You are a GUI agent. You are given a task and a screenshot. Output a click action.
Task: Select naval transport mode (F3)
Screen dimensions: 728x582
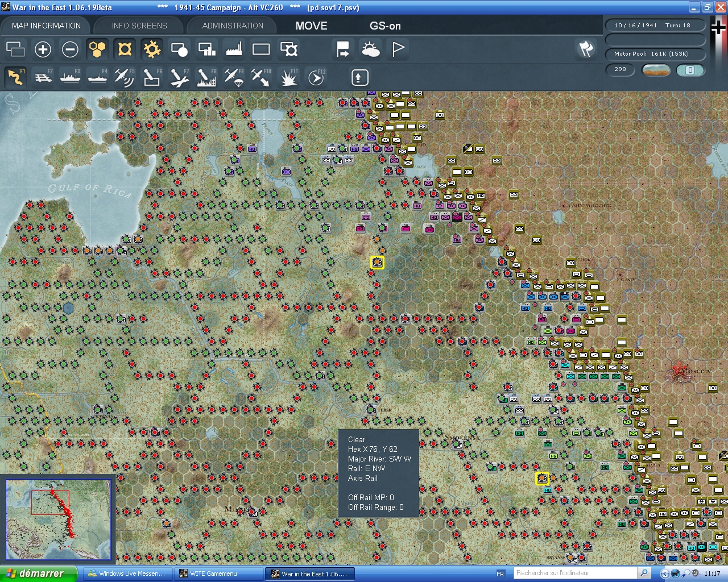[x=70, y=77]
